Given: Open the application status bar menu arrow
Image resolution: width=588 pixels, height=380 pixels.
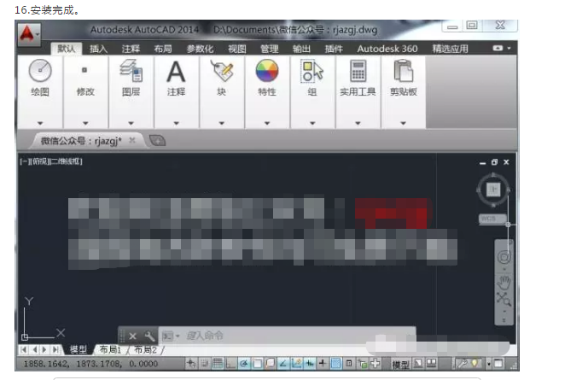Looking at the screenshot, I should click(489, 363).
